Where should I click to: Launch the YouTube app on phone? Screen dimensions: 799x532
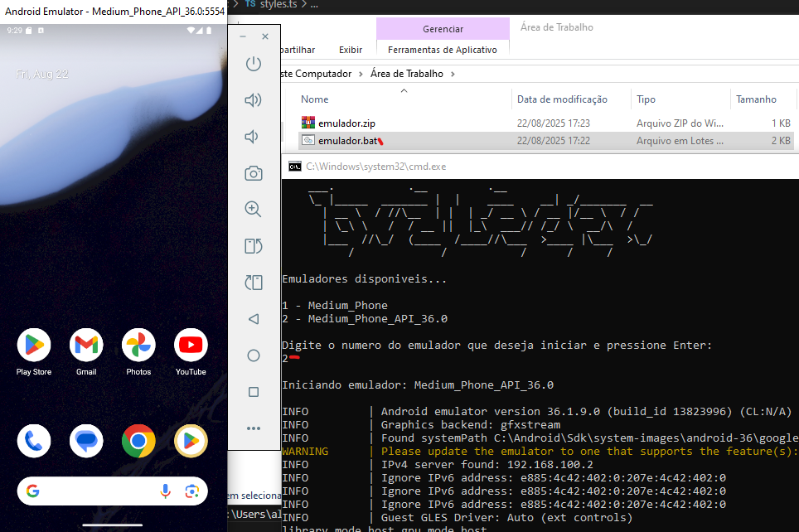[x=191, y=345]
